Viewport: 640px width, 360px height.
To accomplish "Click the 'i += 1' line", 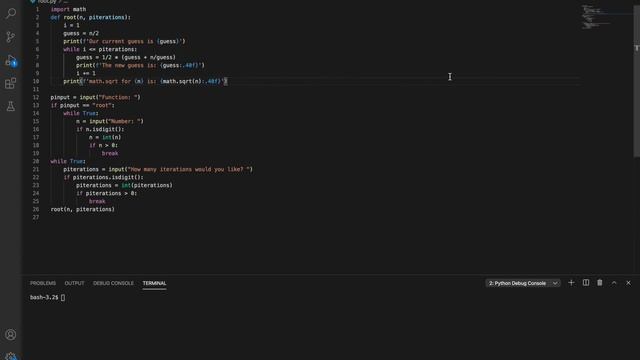I will 86,73.
